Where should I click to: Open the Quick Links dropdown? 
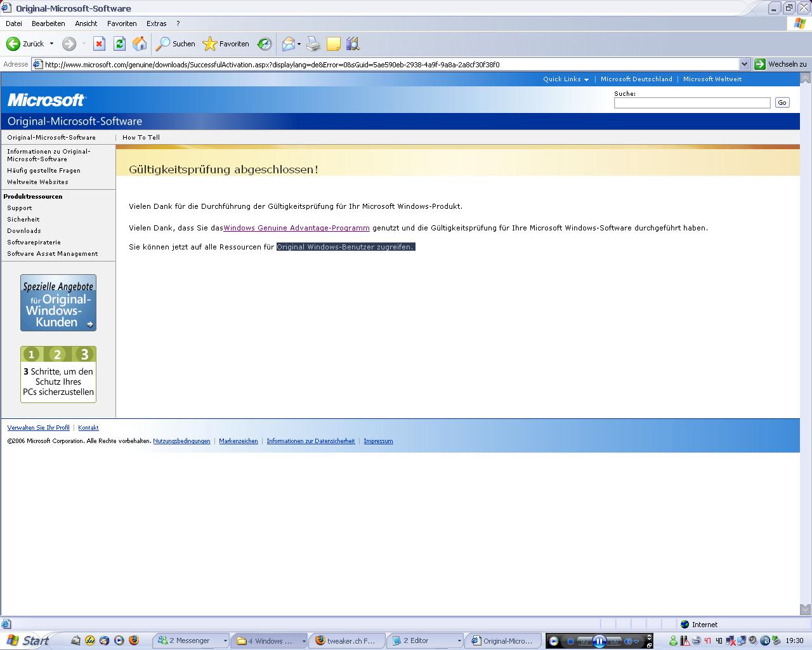[x=565, y=79]
